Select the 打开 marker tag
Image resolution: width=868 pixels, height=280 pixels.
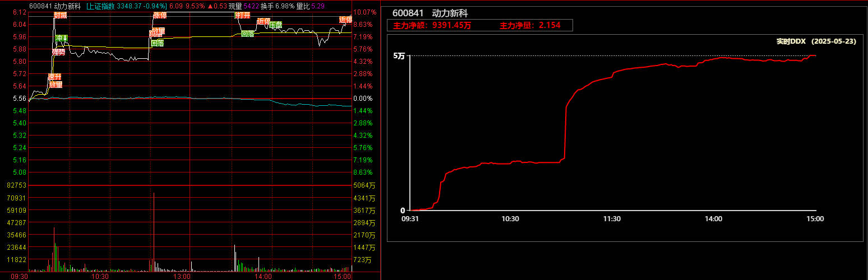point(242,15)
